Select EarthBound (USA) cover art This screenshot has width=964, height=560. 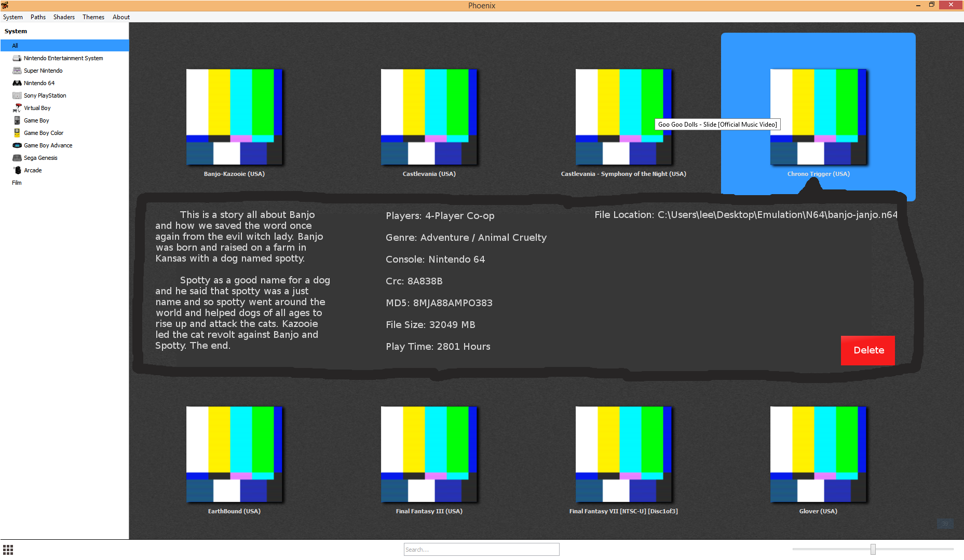coord(234,454)
